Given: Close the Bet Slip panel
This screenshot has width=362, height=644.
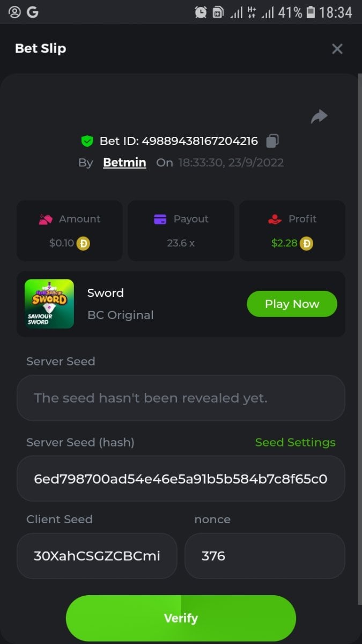Looking at the screenshot, I should (337, 49).
